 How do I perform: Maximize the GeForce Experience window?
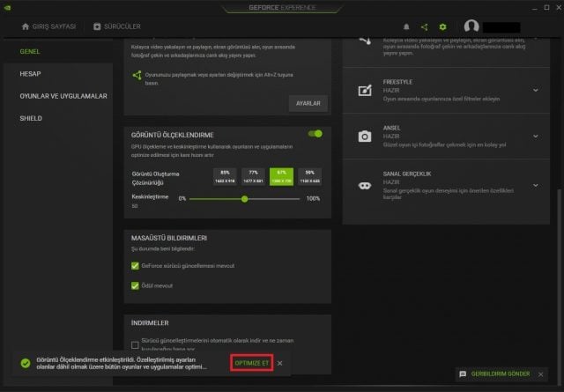[546, 8]
